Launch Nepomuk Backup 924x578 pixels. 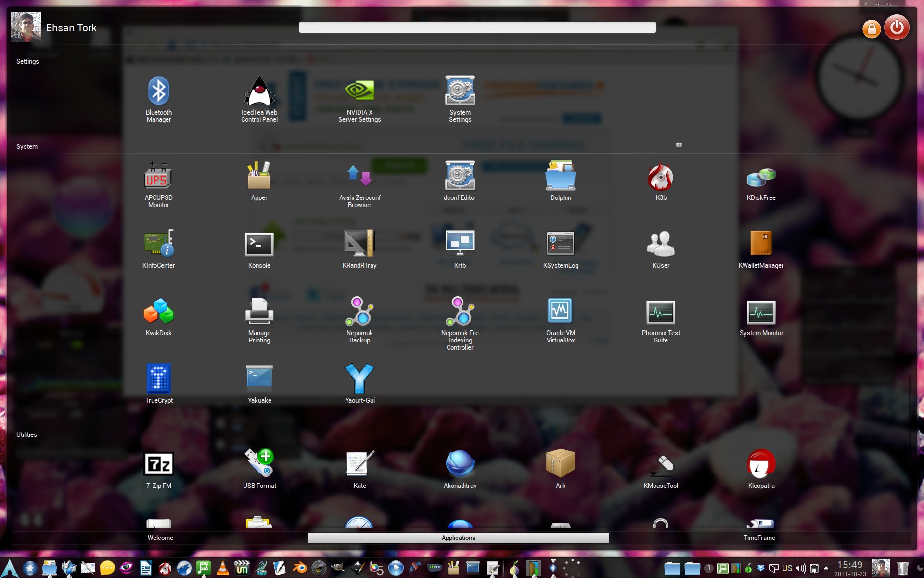click(x=359, y=320)
